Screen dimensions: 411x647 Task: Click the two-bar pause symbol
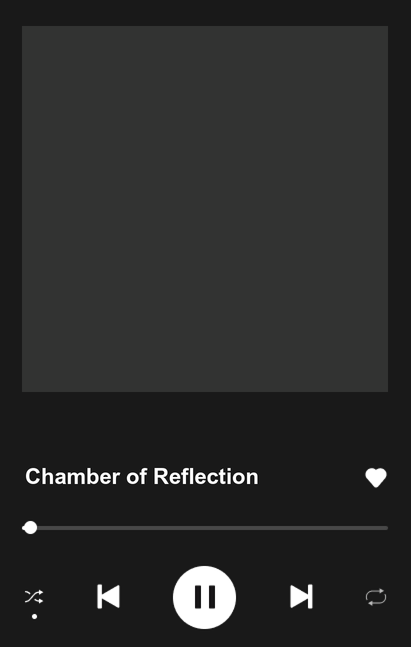click(x=205, y=597)
